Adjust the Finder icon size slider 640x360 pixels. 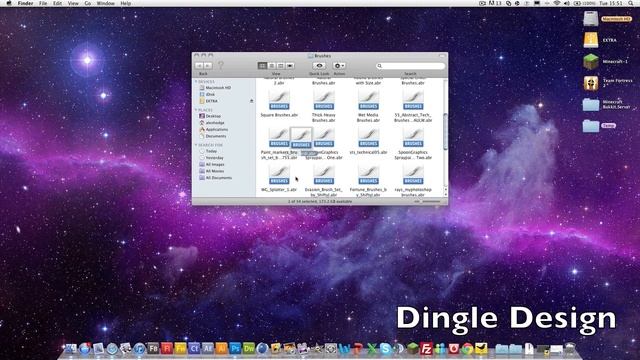[x=427, y=201]
